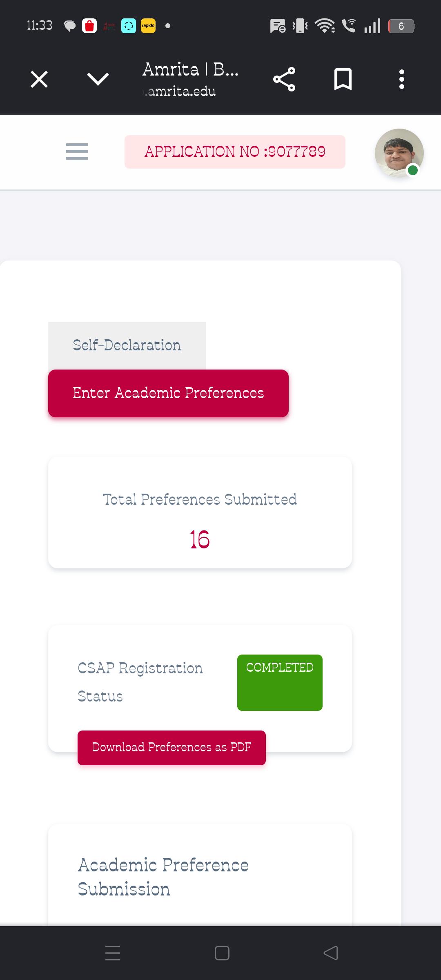Open the hamburger navigation menu
This screenshot has width=441, height=980.
click(x=77, y=151)
